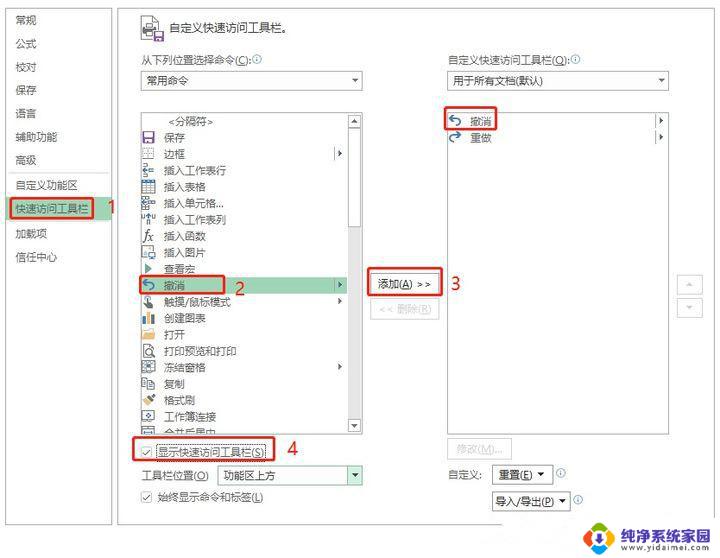This screenshot has height=558, width=720.
Task: Click the Copy command icon
Action: tap(148, 383)
